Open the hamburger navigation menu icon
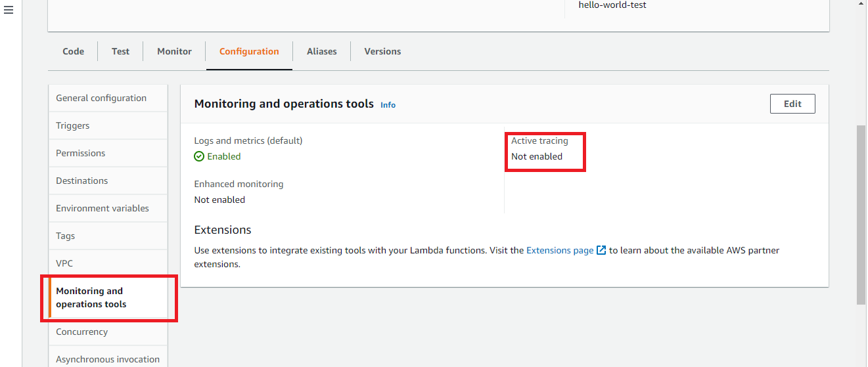Image resolution: width=868 pixels, height=367 pixels. (9, 11)
